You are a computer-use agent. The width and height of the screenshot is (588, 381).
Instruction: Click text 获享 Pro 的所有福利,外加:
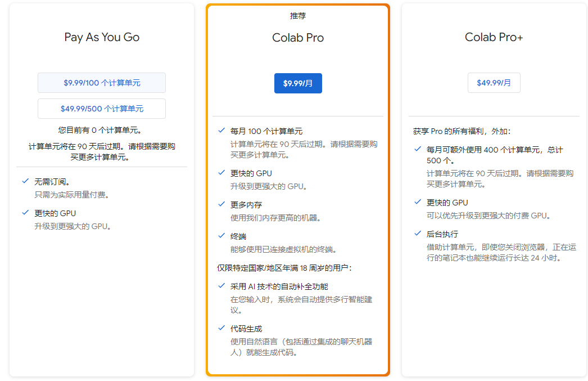coord(462,131)
